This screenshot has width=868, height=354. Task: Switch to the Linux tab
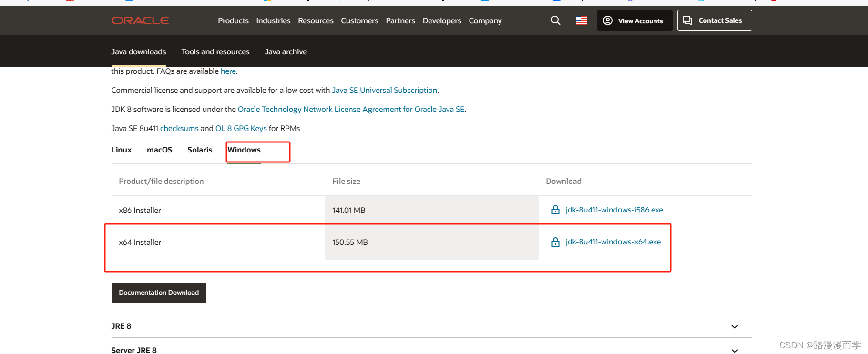pos(122,150)
